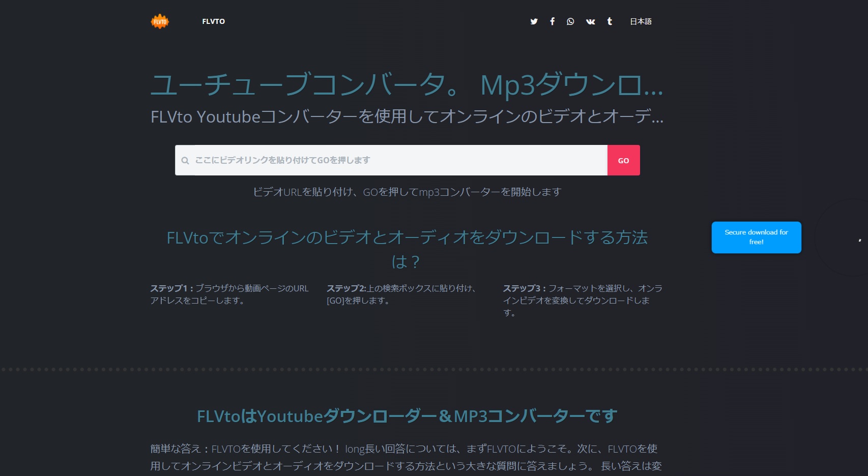The height and width of the screenshot is (476, 868).
Task: Click the ステップ2 description text
Action: point(401,294)
